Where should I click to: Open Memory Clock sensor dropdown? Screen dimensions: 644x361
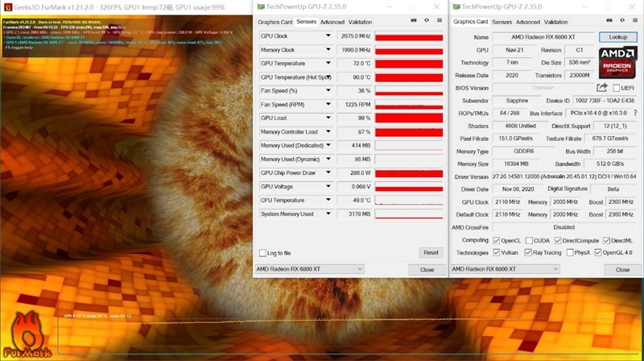pyautogui.click(x=328, y=49)
